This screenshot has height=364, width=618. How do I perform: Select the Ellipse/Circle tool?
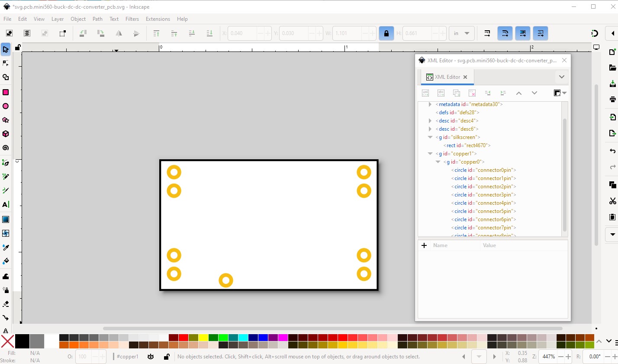click(x=6, y=106)
